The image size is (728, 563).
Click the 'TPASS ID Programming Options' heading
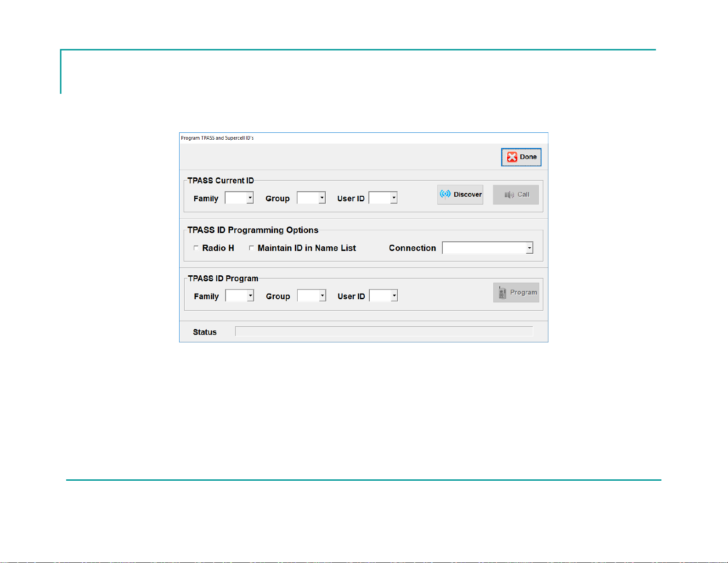pyautogui.click(x=253, y=230)
